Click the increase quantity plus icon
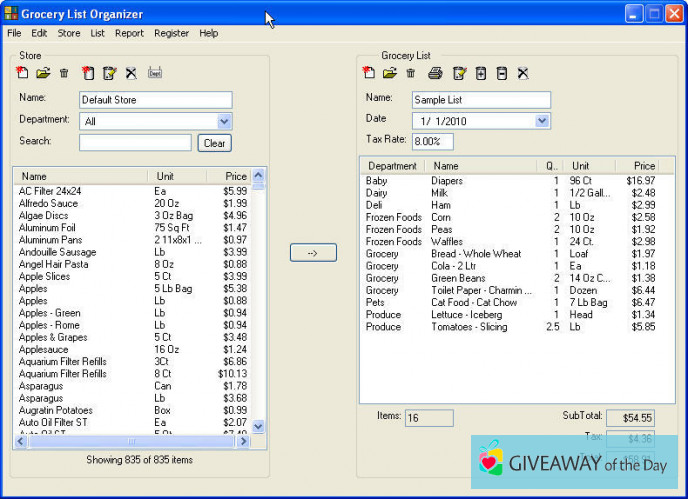Screen dimensions: 688x499 (x=481, y=73)
